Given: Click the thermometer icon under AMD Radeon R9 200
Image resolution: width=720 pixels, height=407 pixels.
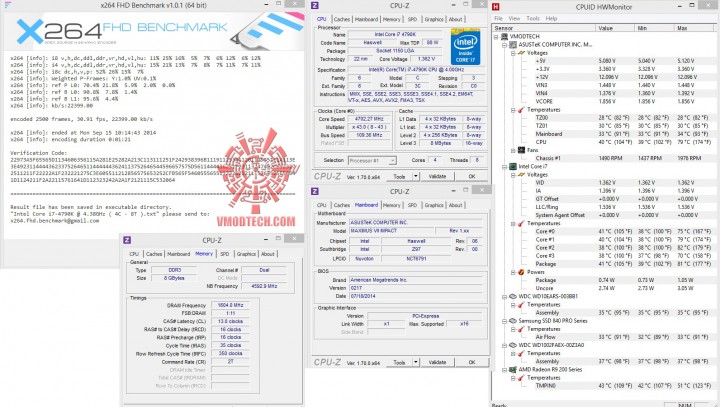Looking at the screenshot, I should 521,378.
